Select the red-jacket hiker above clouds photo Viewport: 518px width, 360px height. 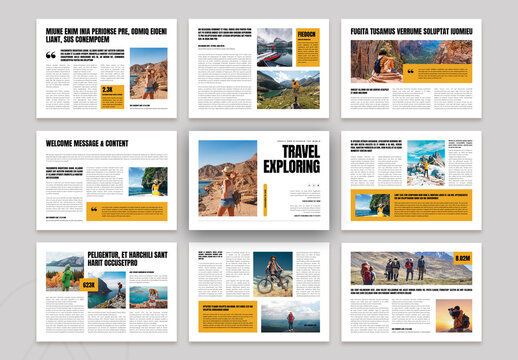pos(290,317)
